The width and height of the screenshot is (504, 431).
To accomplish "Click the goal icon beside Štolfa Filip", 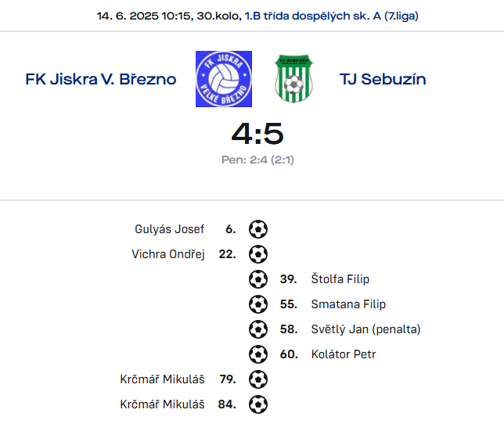I will point(258,279).
